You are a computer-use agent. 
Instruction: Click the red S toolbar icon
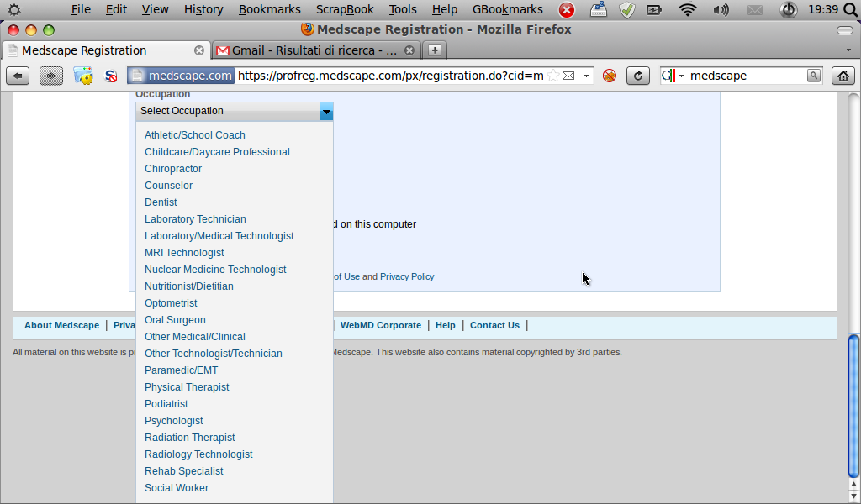111,76
